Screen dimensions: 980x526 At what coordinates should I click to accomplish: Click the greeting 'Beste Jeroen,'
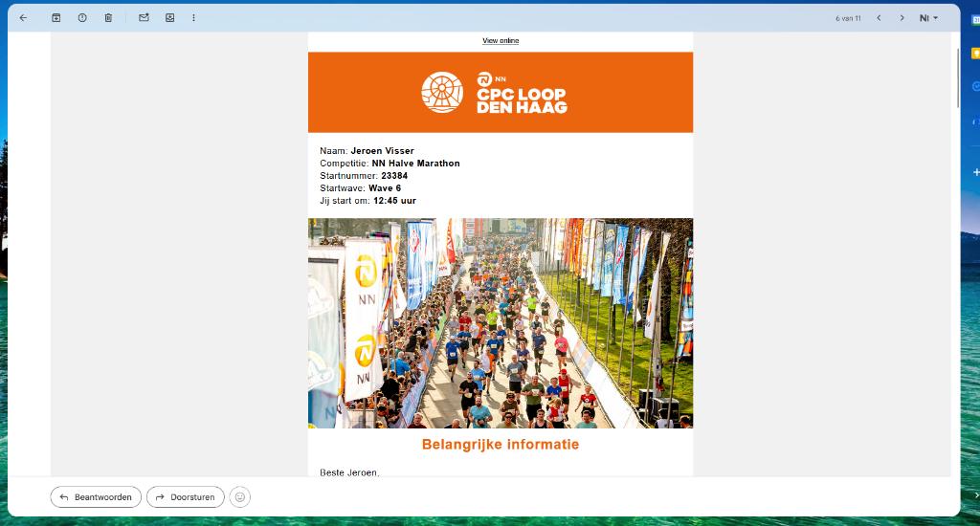(349, 472)
